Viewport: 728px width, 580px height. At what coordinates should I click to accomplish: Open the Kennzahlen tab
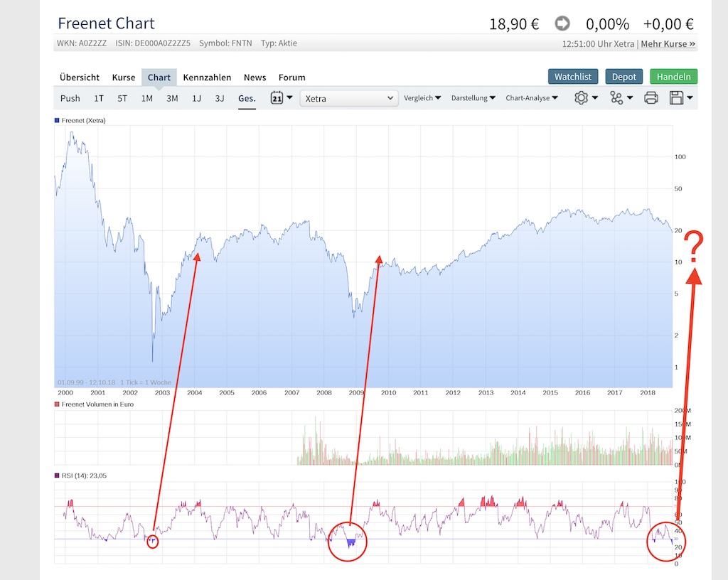[207, 77]
